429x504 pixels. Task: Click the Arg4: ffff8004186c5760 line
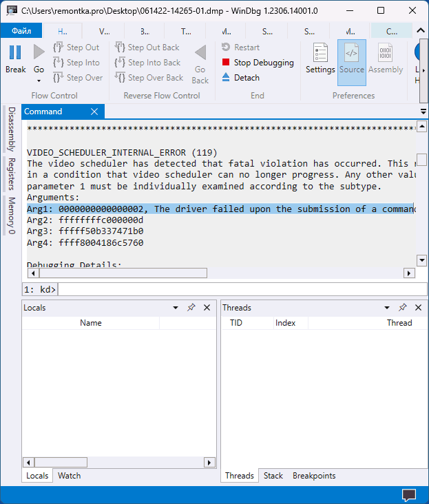[x=85, y=242]
